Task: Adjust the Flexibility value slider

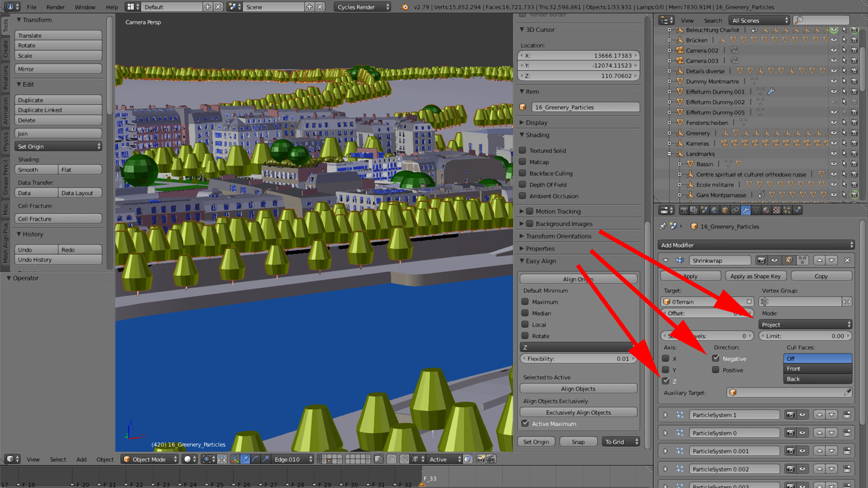Action: click(578, 359)
